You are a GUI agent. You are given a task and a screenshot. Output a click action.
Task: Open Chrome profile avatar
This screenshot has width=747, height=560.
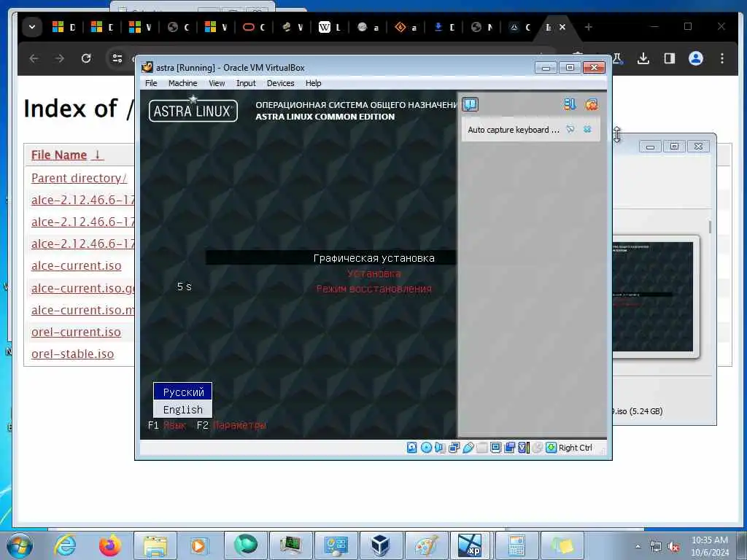pos(695,58)
